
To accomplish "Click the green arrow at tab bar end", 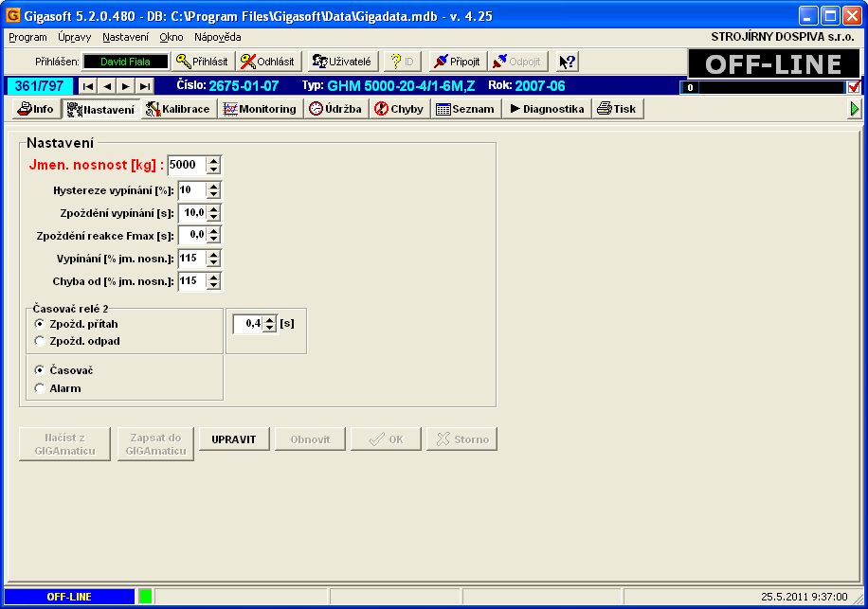I will coord(856,110).
